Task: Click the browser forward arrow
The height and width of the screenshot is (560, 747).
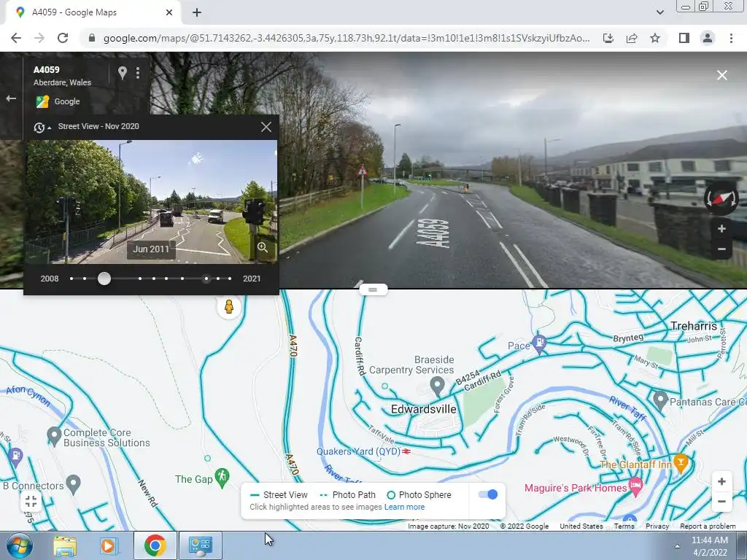Action: 39,38
